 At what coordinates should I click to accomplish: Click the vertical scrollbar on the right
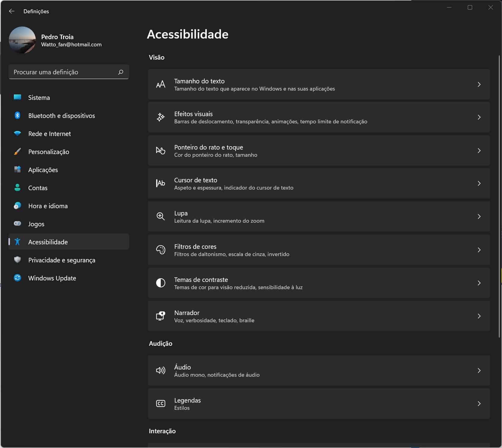pos(499,196)
